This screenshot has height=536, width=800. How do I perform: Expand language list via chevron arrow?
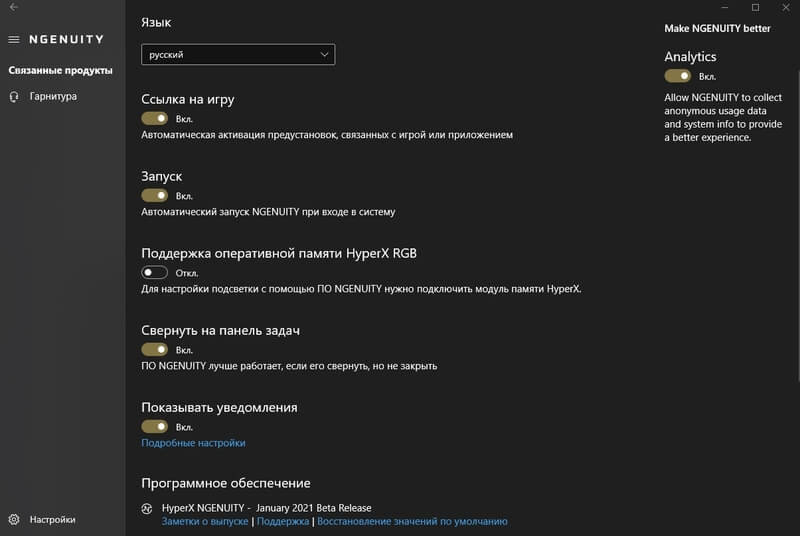324,55
